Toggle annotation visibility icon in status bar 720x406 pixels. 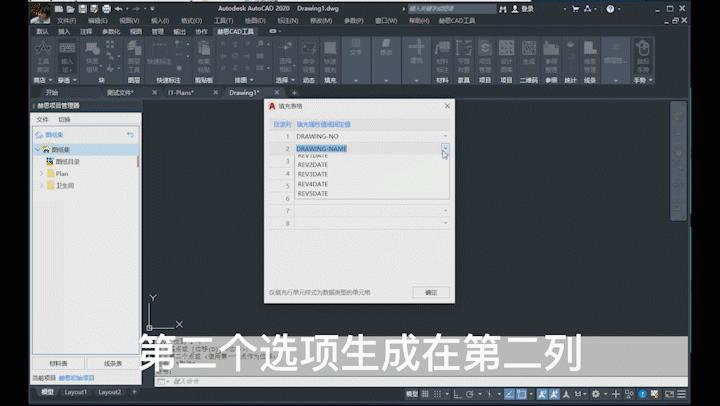[542, 394]
